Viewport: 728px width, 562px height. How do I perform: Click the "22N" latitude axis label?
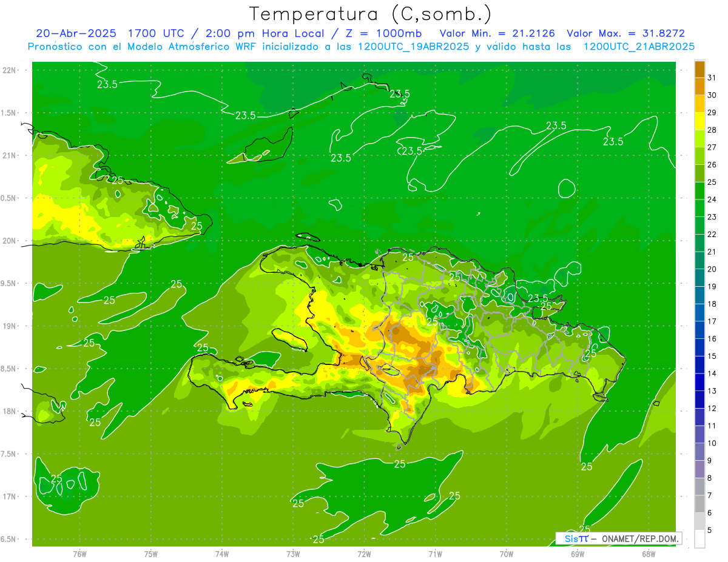click(10, 70)
